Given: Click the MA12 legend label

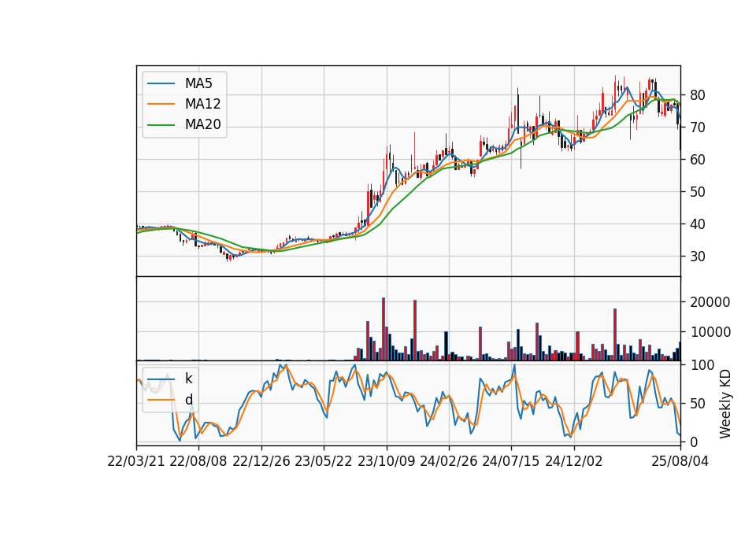Looking at the screenshot, I should pyautogui.click(x=202, y=104).
